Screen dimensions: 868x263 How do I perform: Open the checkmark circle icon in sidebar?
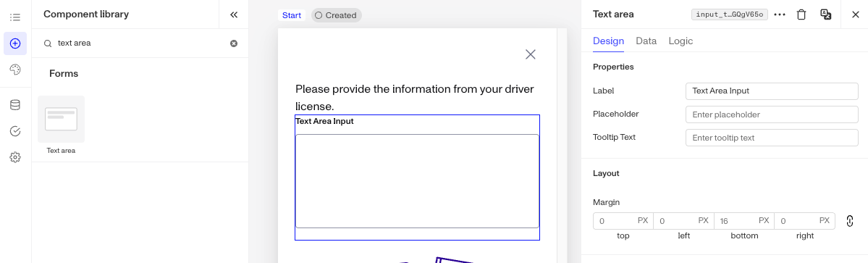click(x=15, y=131)
